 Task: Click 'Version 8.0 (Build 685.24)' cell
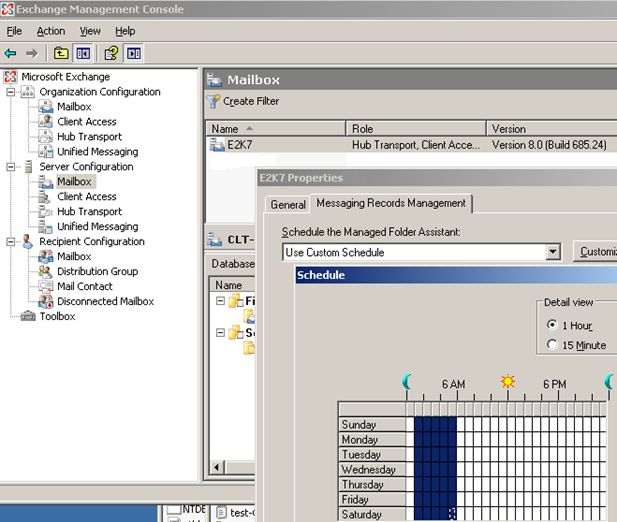549,145
